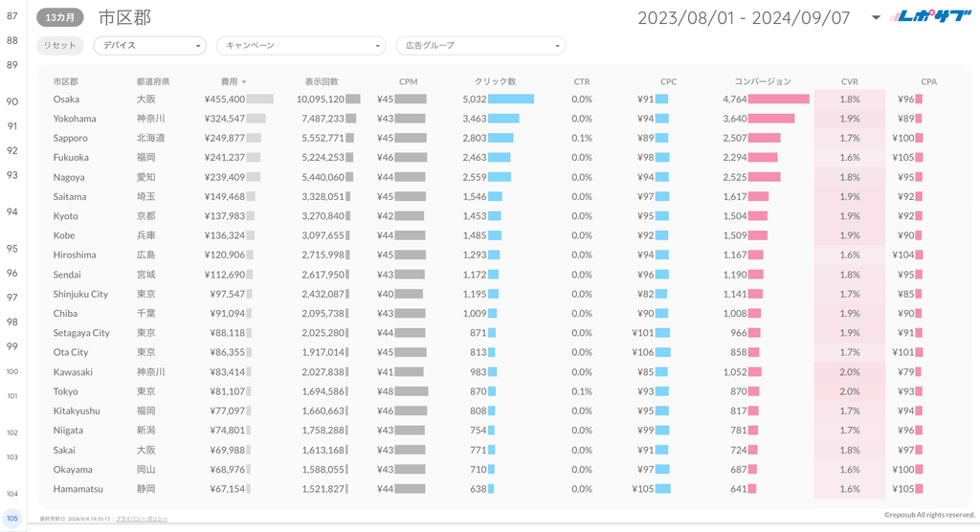Sort table by クリック数 column header
Viewport: 980px width, 532px height.
495,82
